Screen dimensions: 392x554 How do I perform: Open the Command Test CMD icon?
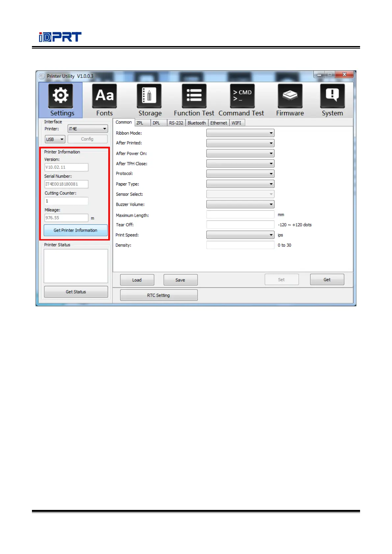click(x=242, y=96)
